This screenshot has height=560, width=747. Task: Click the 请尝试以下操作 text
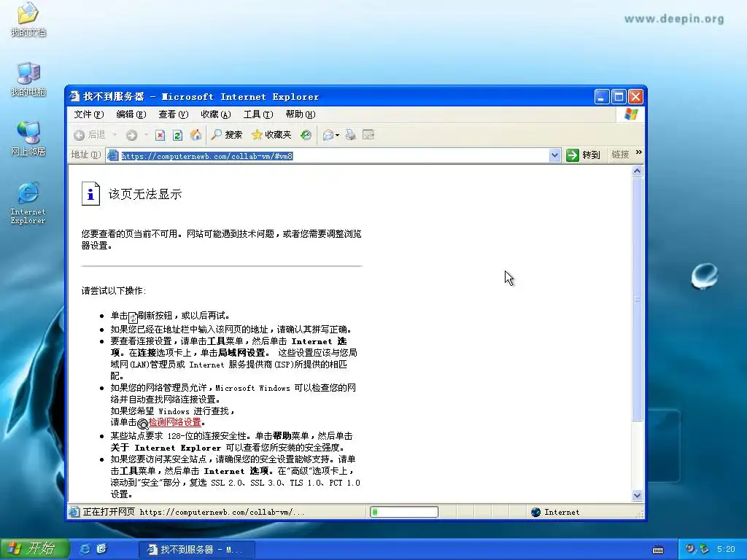click(x=113, y=290)
